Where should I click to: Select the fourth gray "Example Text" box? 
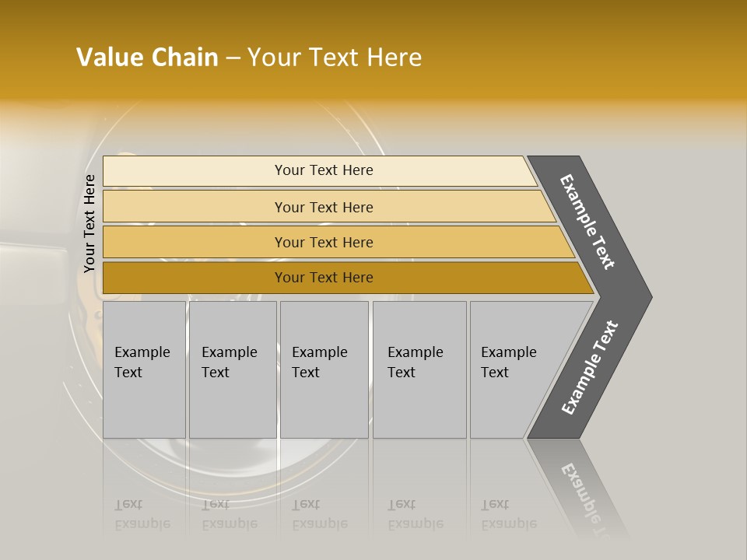(x=419, y=369)
